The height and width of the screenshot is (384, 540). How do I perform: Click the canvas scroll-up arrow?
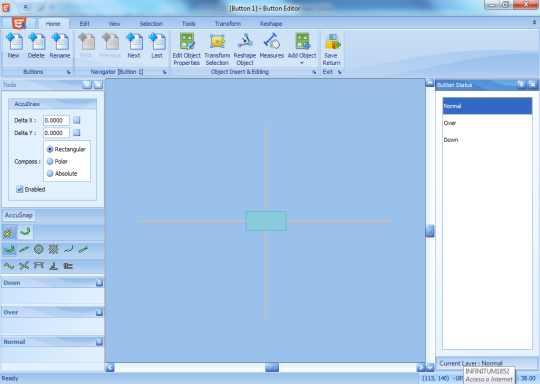point(430,83)
